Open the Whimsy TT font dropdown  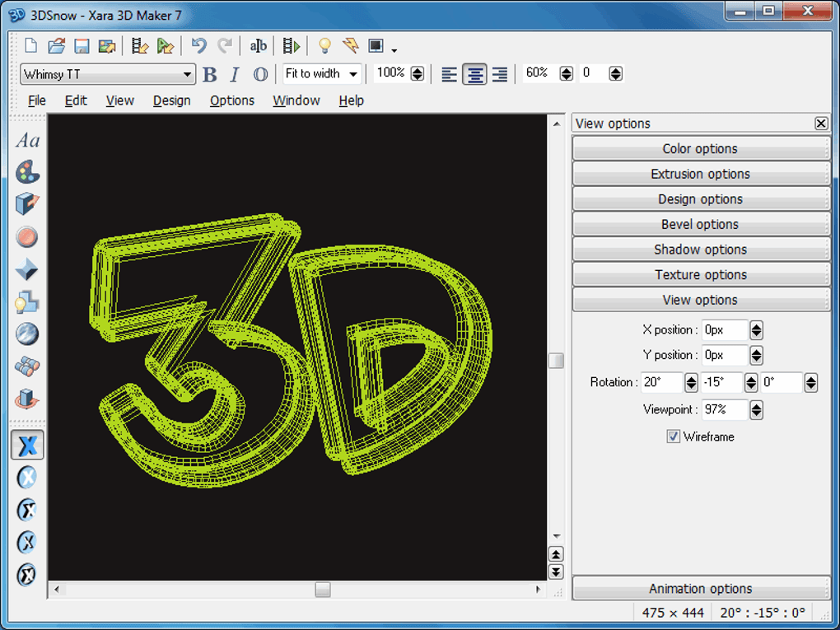[187, 74]
